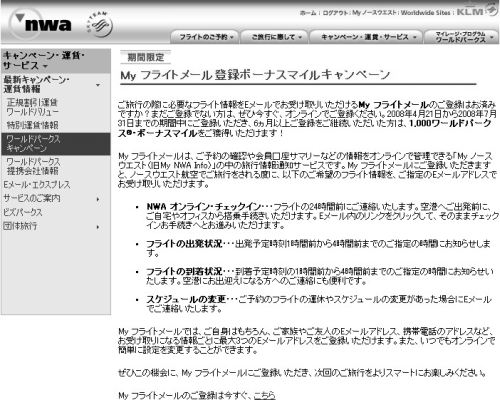
Task: Select highlighted ワールドパークス キャンペーン item
Action: tap(56, 144)
